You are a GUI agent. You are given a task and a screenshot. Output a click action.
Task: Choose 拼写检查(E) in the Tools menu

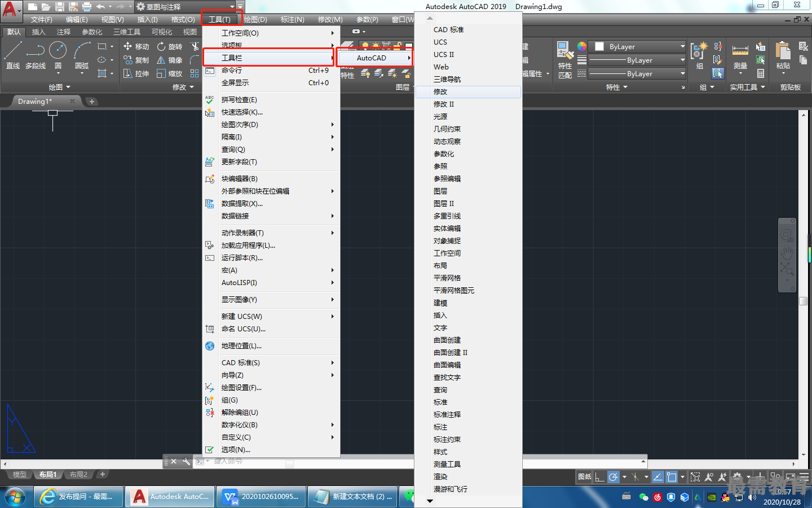point(271,99)
